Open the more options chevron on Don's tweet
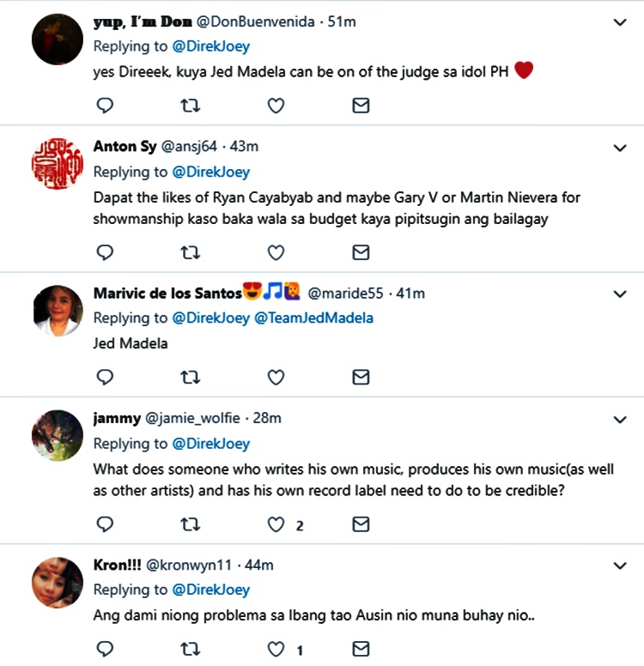The width and height of the screenshot is (644, 666). click(620, 22)
